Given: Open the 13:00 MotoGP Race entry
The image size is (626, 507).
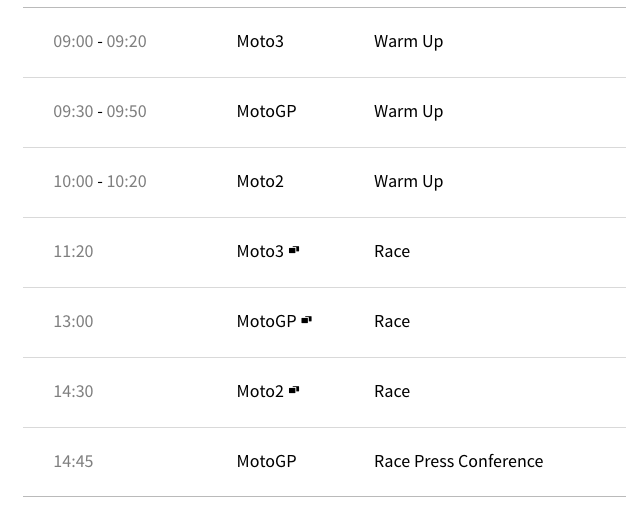Looking at the screenshot, I should [392, 321].
